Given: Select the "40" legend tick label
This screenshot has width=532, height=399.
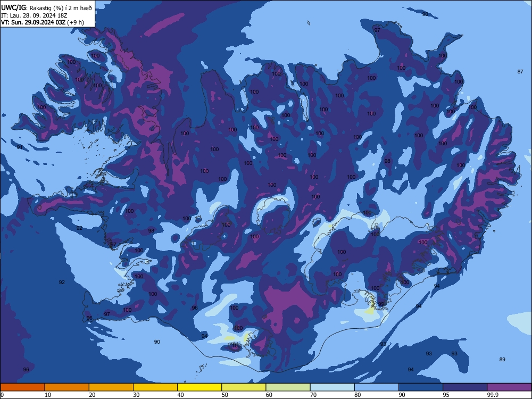Looking at the screenshot, I should click(180, 395).
